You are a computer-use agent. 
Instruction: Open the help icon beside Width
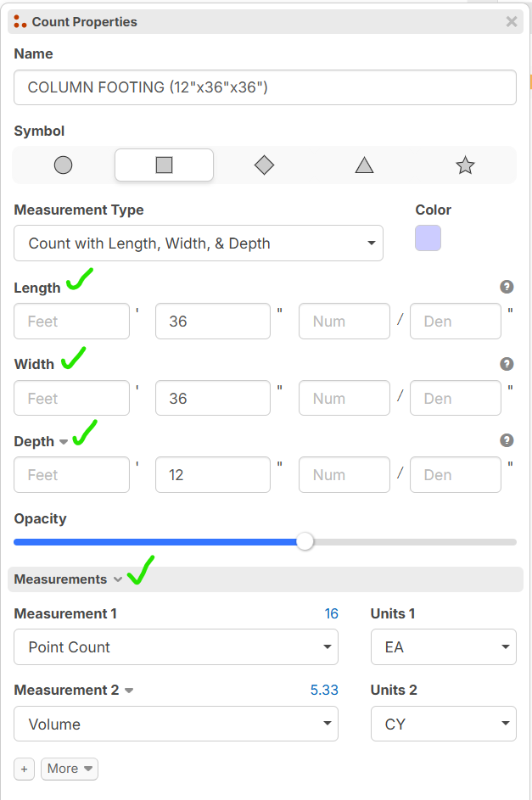(x=507, y=364)
